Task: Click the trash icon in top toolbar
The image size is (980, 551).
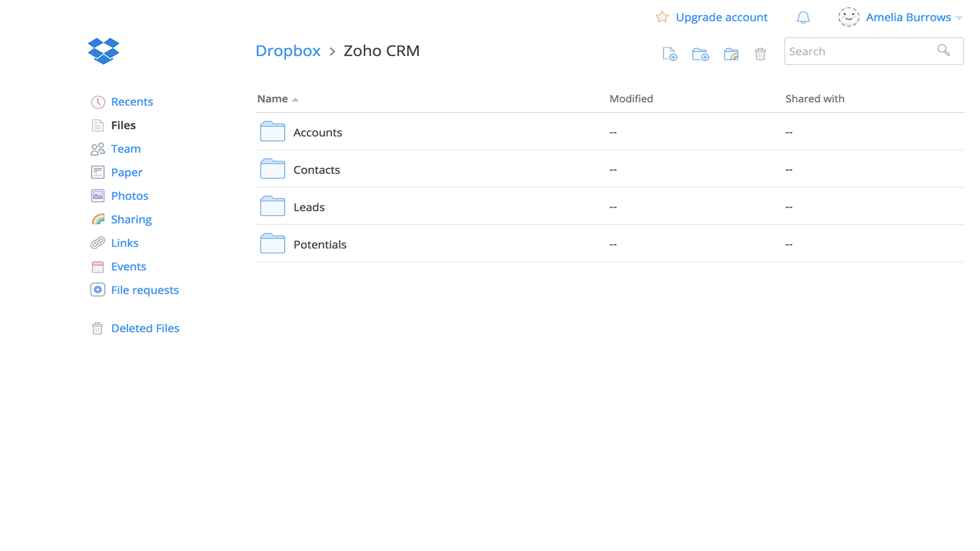Action: (x=760, y=54)
